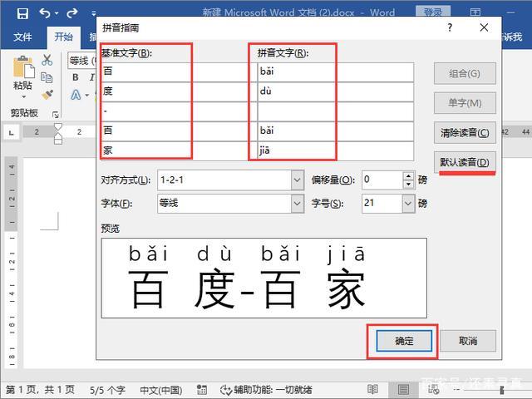Switch to Print Layout view icon
This screenshot has height=399, width=532.
(x=403, y=390)
